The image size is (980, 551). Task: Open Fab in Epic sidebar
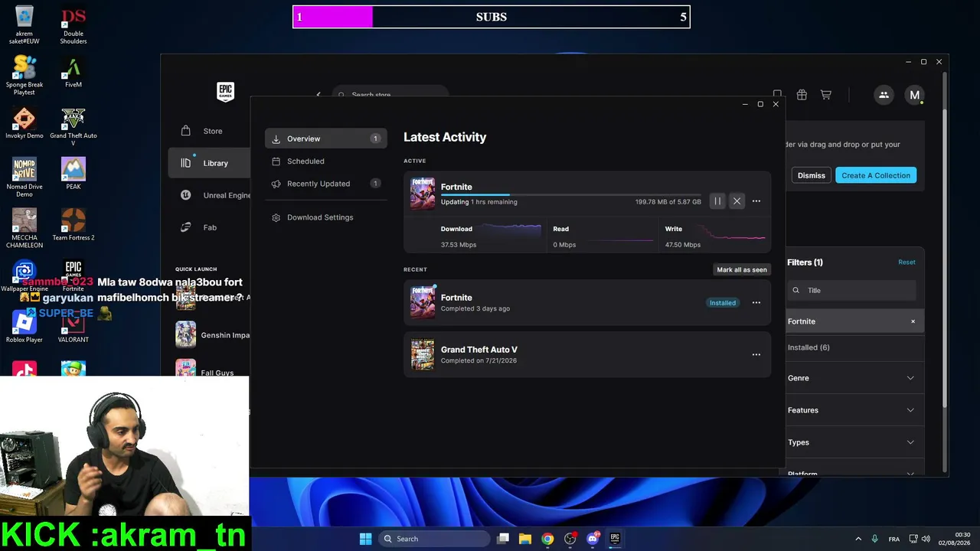click(210, 227)
